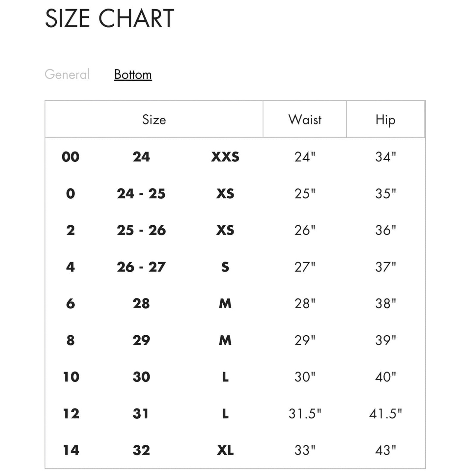Select the 41.5" hip measurement
The height and width of the screenshot is (476, 476).
click(385, 413)
